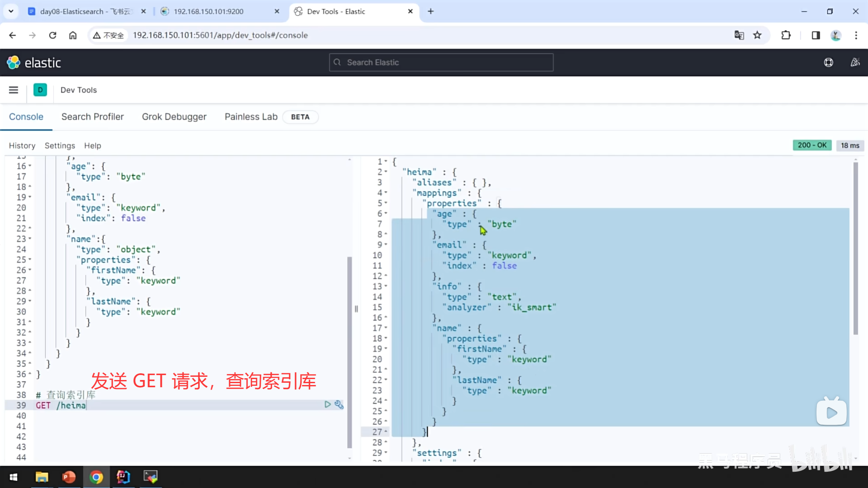Bookmark page with the star icon
This screenshot has width=868, height=488.
757,35
